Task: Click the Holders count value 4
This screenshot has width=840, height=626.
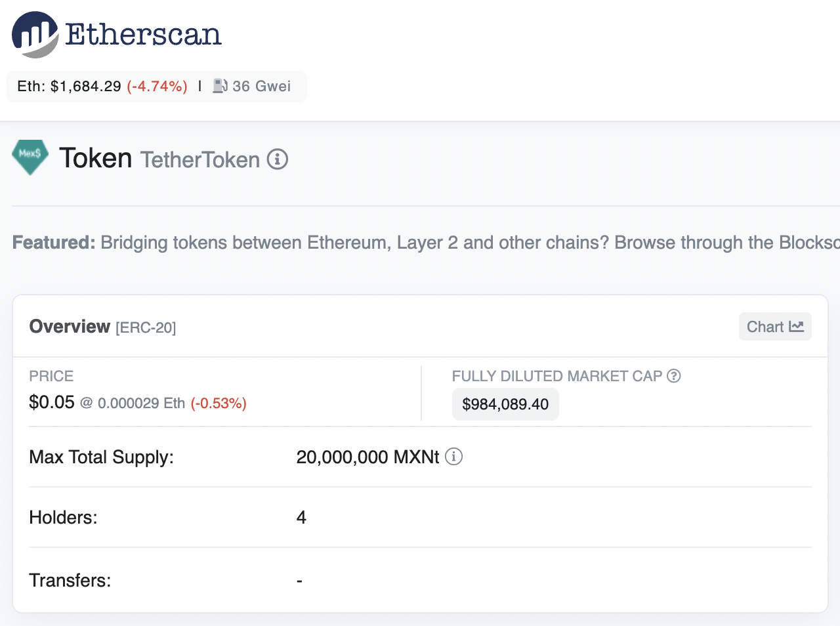Action: pyautogui.click(x=301, y=518)
